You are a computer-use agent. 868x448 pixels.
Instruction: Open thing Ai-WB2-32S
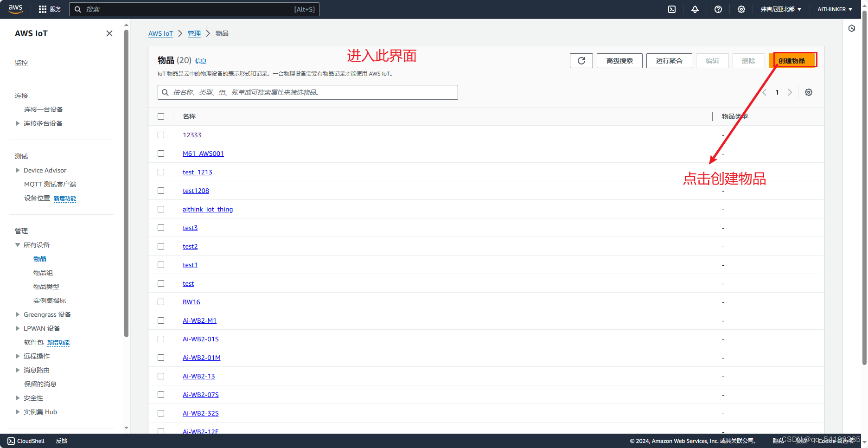201,413
